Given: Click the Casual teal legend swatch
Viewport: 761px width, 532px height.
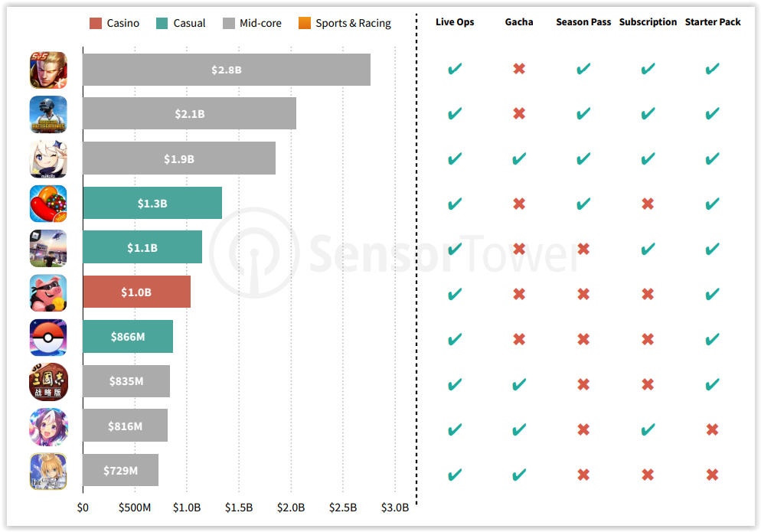Looking at the screenshot, I should 162,23.
